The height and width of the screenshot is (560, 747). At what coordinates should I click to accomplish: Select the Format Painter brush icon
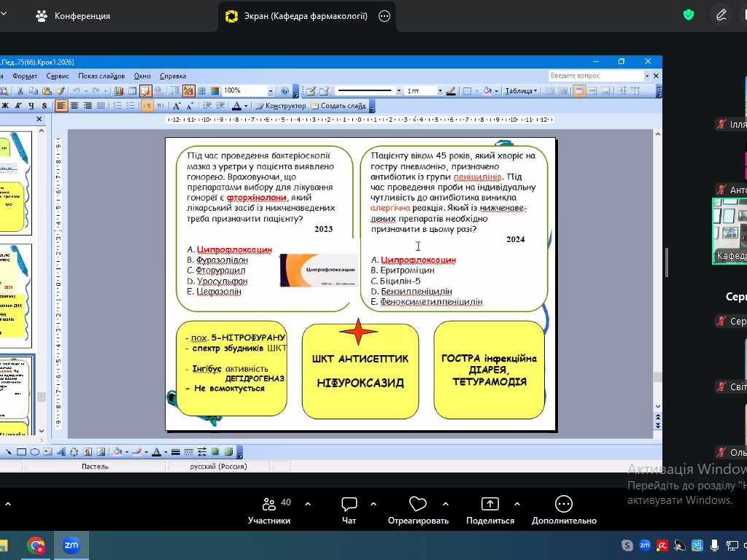click(x=60, y=91)
